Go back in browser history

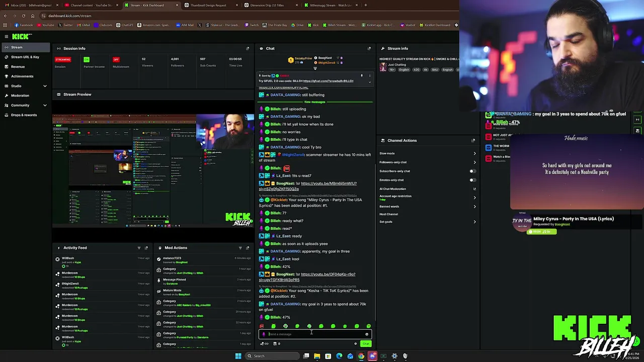[6, 16]
